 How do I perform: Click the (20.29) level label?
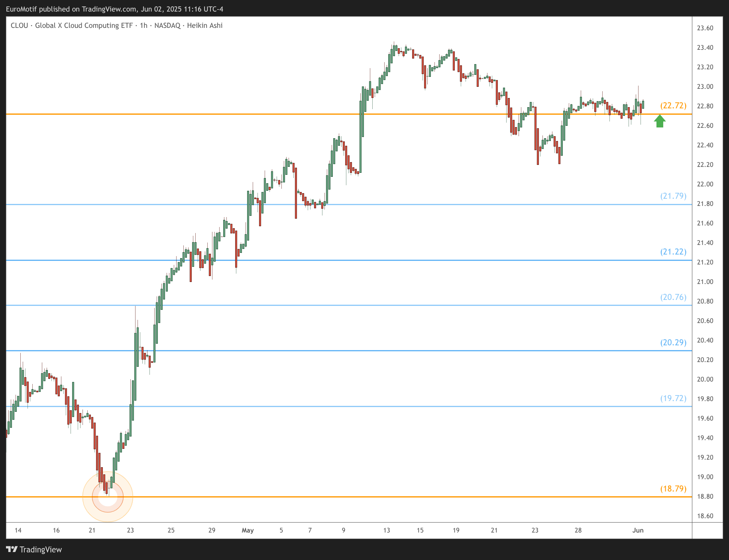pos(673,343)
